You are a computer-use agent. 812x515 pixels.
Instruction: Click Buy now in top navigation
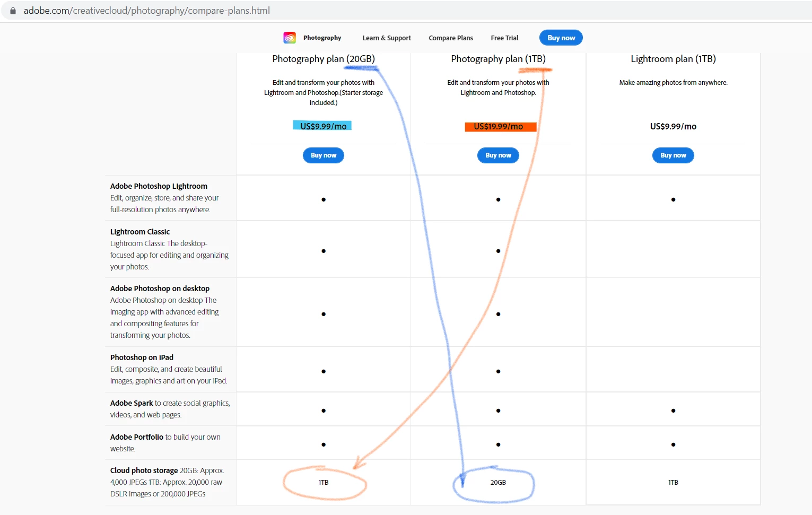click(561, 38)
